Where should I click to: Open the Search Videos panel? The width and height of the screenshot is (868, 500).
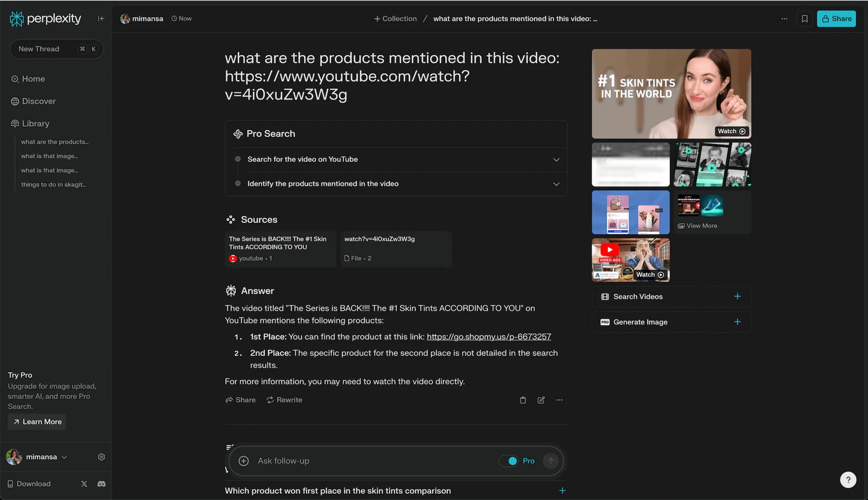coord(671,296)
